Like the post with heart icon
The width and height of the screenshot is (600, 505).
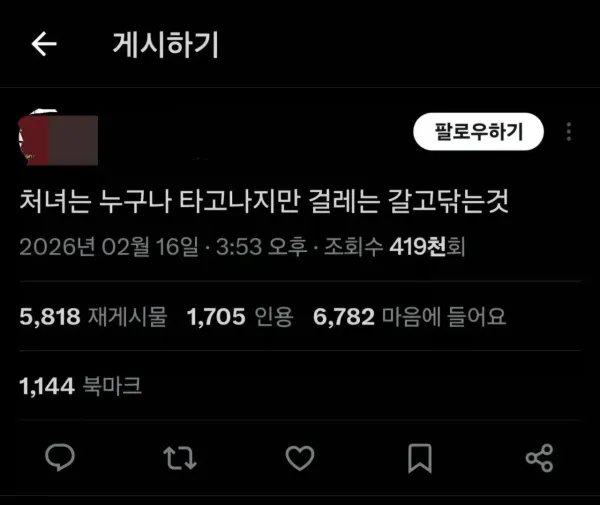[300, 458]
